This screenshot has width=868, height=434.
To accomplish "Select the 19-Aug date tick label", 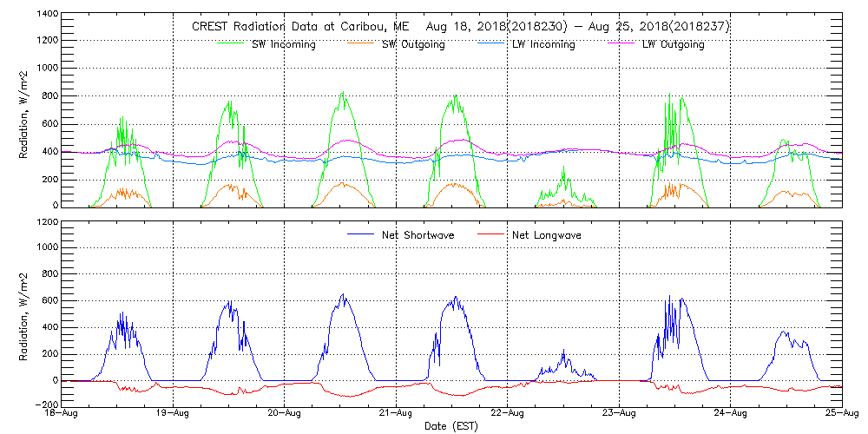I will 173,414.
